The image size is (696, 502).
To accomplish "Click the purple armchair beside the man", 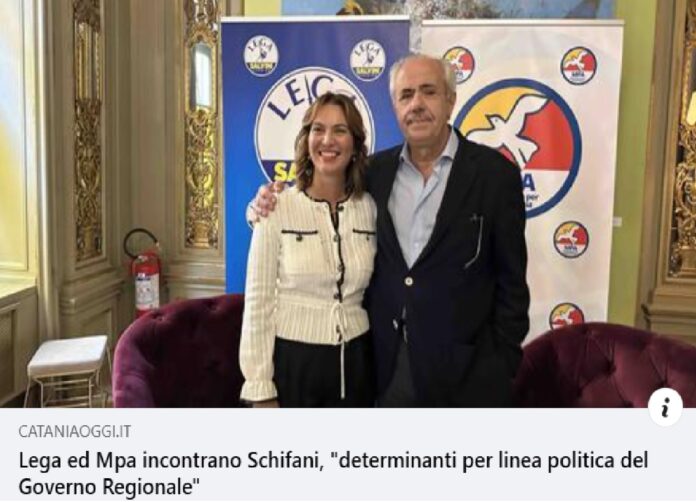I will click(606, 365).
